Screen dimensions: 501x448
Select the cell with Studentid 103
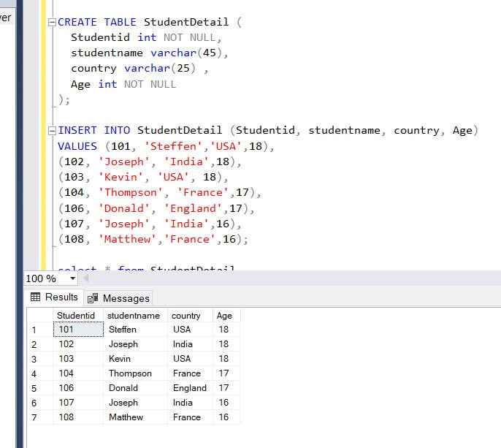coord(78,359)
